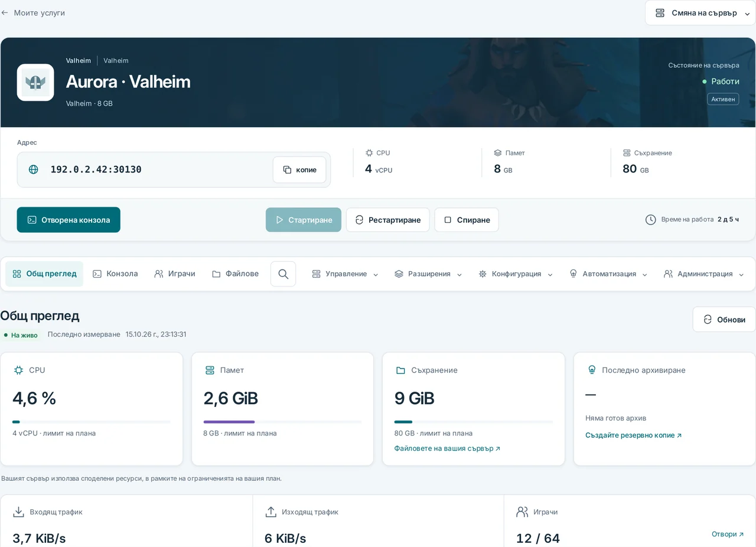This screenshot has height=547, width=756.
Task: Click the layers icon above 8 GB Памет
Action: (x=498, y=153)
